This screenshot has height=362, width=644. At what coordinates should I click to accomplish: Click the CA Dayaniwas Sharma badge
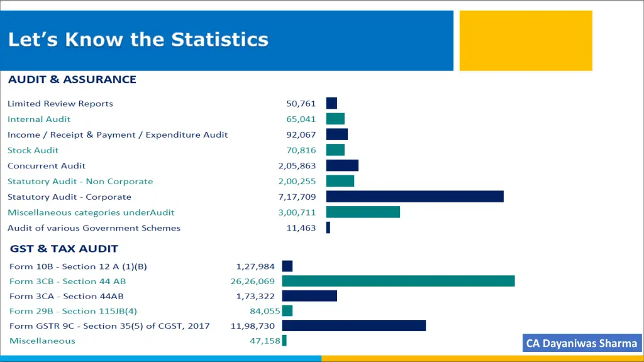(582, 343)
